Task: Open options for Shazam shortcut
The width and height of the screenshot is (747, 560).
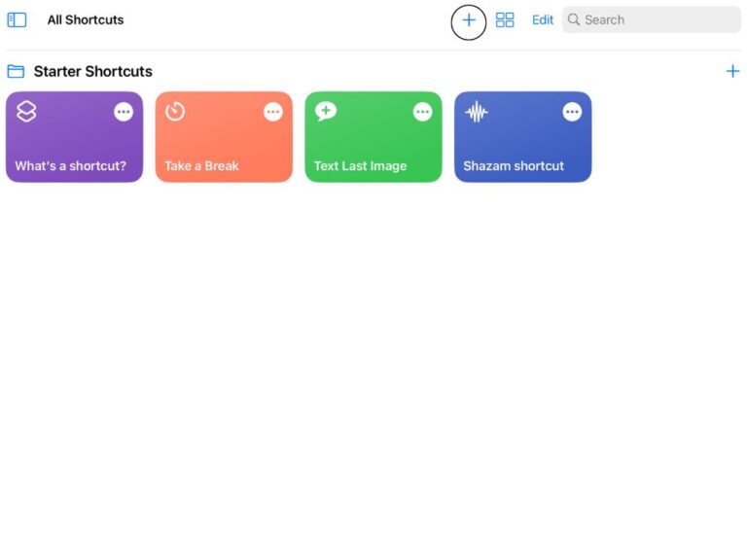Action: coord(572,112)
